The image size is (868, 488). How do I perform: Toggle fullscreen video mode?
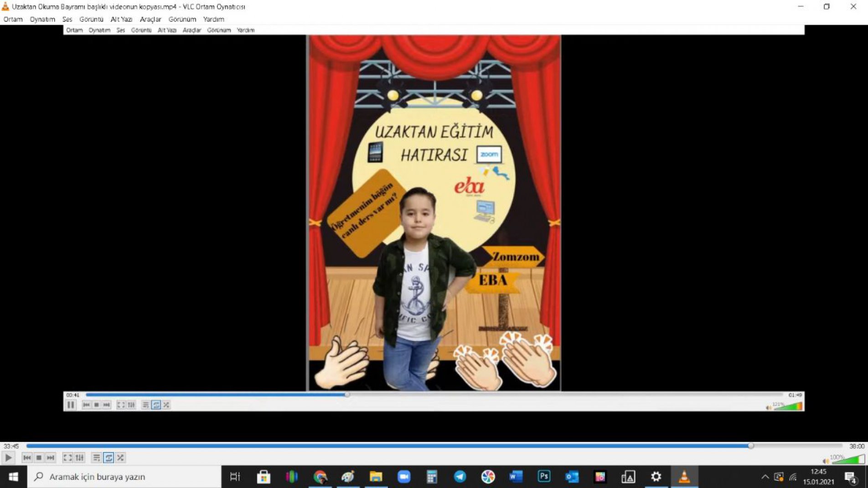(x=67, y=457)
